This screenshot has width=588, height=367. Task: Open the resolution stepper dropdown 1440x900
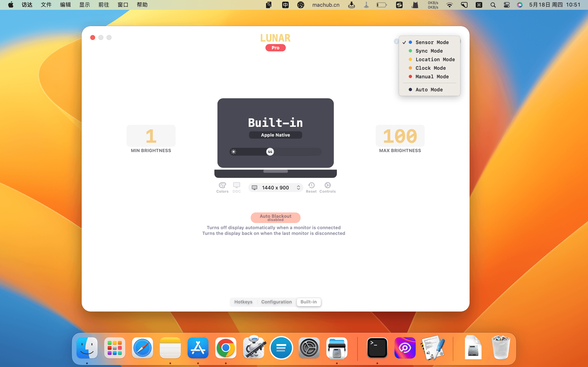(298, 187)
